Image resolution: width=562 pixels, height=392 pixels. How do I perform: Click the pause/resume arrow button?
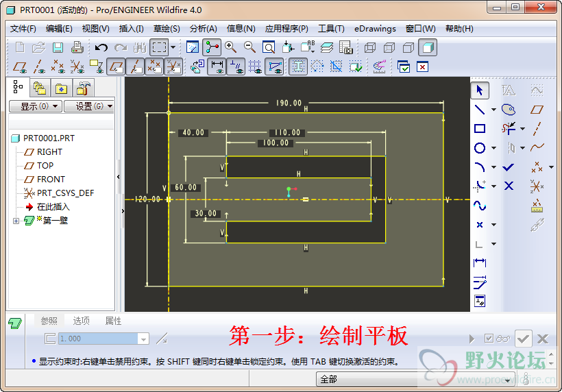(472, 339)
